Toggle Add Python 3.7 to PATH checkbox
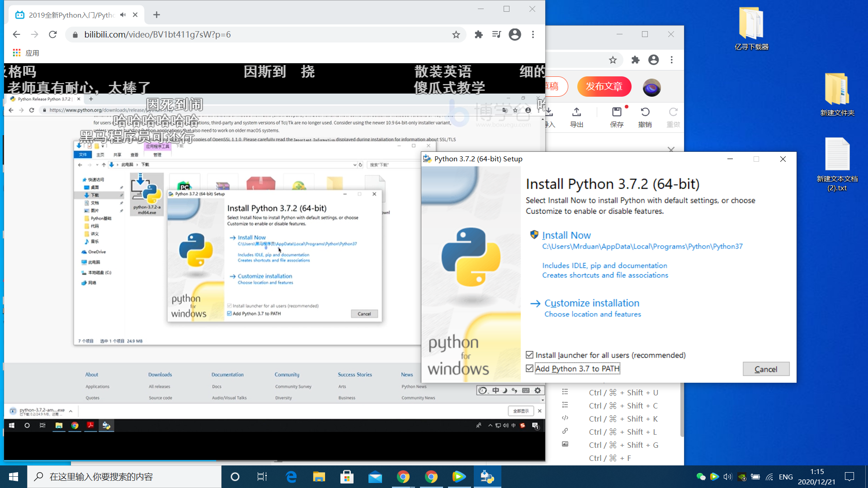The width and height of the screenshot is (868, 488). (x=530, y=369)
